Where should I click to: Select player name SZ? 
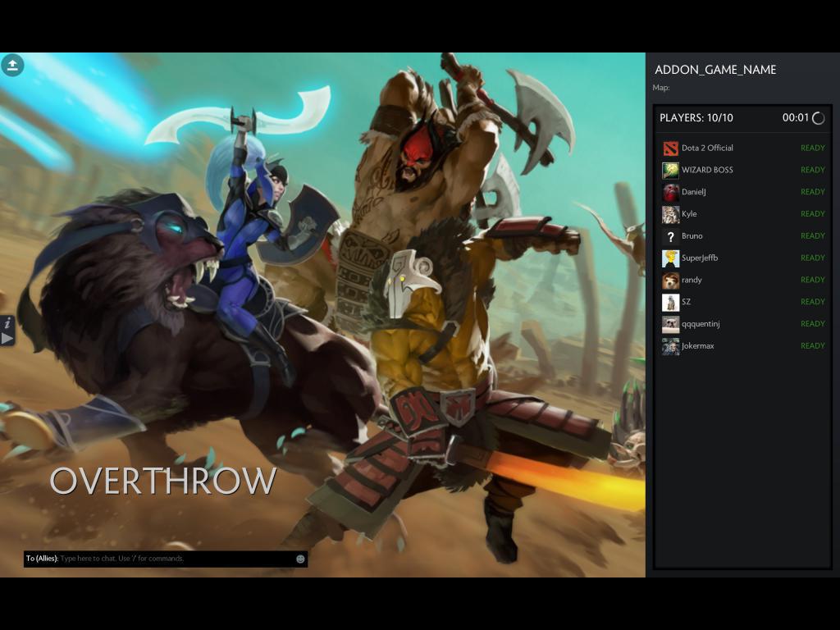pos(687,302)
